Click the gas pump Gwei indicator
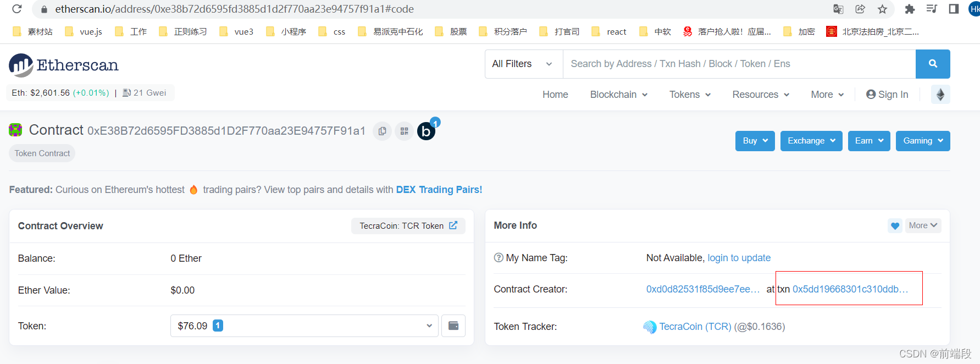Viewport: 980px width, 364px height. [145, 92]
